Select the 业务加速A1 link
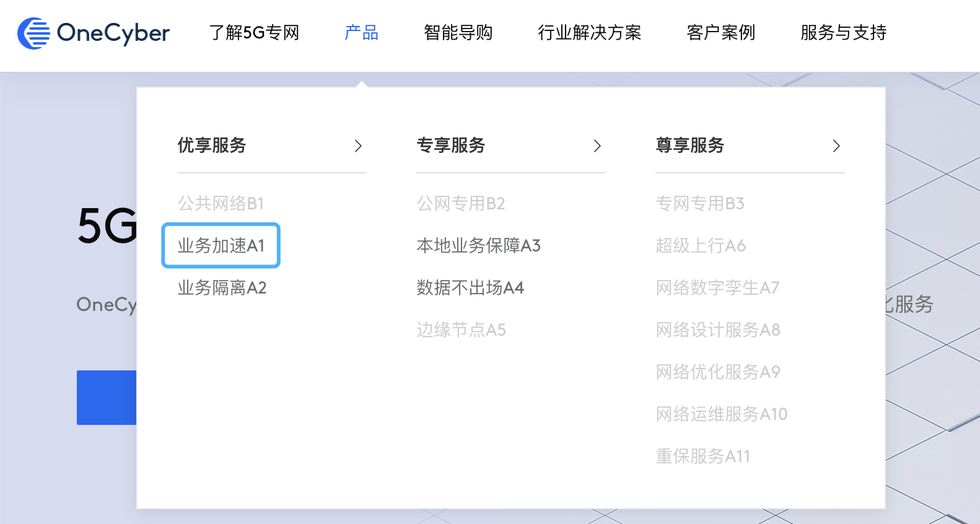Viewport: 980px width, 524px height. point(221,246)
